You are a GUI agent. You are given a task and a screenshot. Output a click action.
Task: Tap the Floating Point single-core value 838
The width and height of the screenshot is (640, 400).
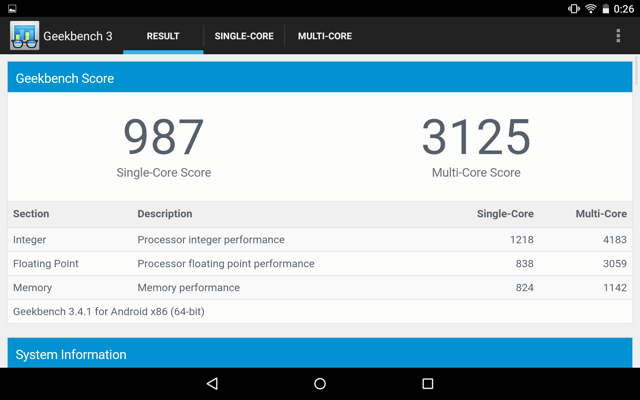tap(524, 264)
